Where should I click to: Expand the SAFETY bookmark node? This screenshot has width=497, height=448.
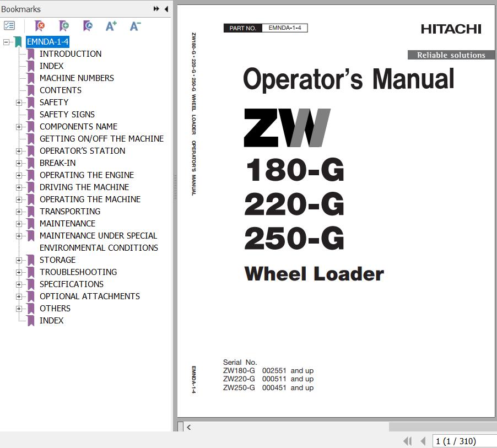[x=19, y=102]
